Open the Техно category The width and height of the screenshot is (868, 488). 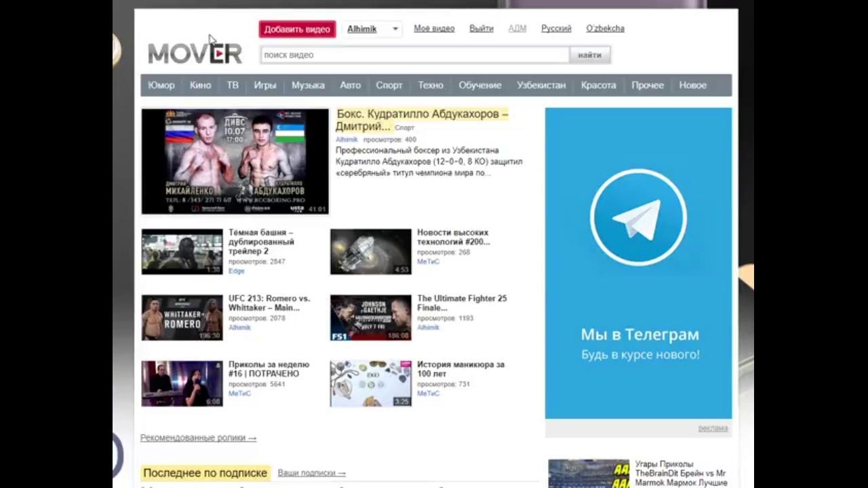coord(431,85)
